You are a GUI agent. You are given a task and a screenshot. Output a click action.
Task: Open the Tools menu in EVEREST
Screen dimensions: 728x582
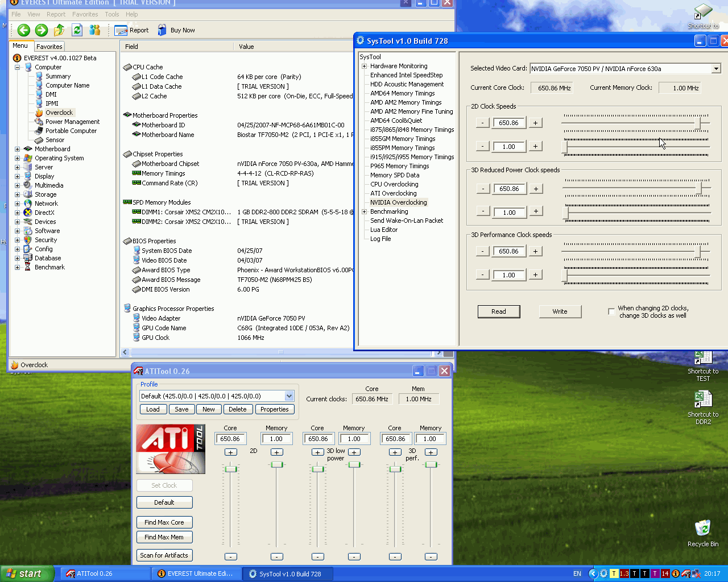[112, 14]
